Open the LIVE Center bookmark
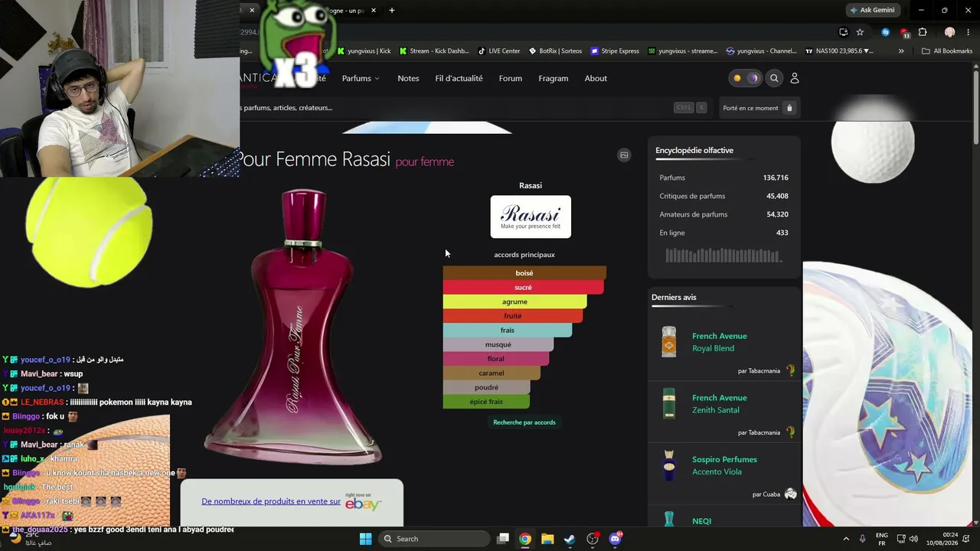 point(499,51)
